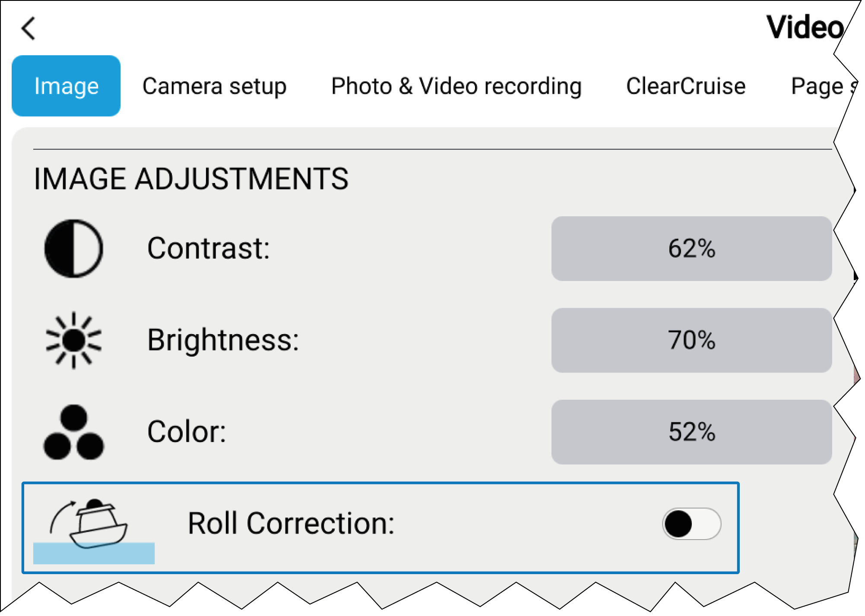Click the Contrast label text

[209, 249]
